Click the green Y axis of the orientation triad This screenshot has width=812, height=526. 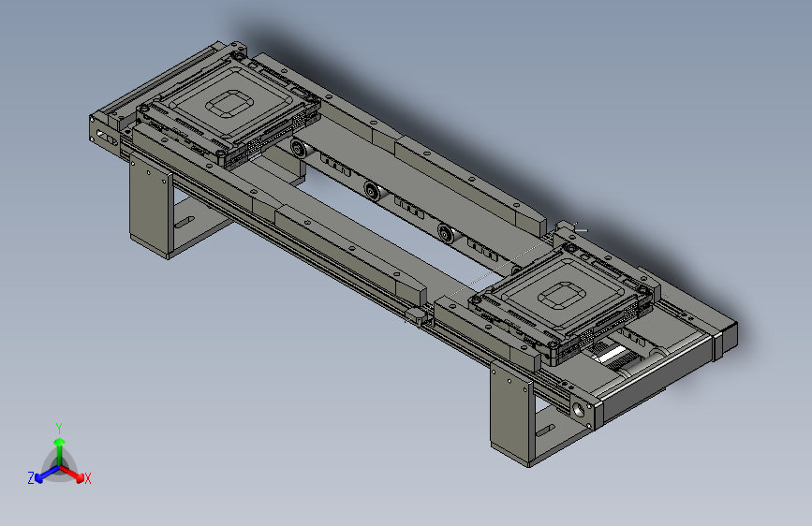[59, 451]
